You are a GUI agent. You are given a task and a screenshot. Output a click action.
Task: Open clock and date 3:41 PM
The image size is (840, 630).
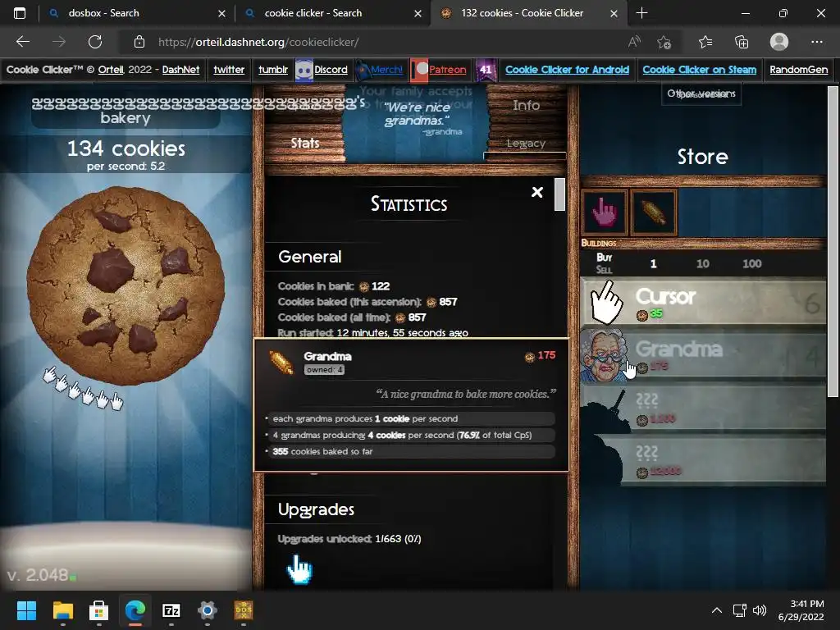(801, 610)
